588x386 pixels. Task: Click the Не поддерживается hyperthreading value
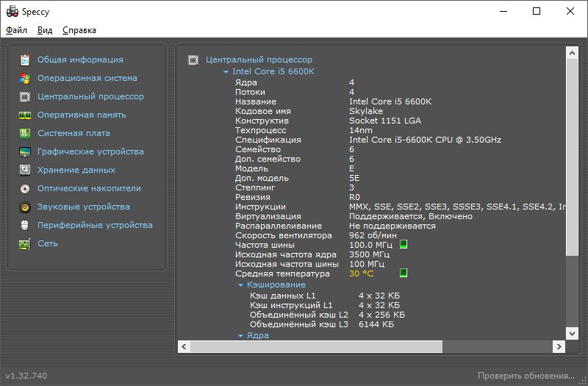tap(392, 226)
